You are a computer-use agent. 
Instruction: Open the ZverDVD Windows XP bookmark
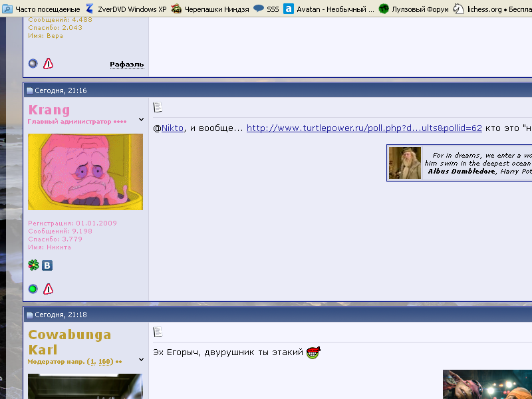pyautogui.click(x=126, y=9)
